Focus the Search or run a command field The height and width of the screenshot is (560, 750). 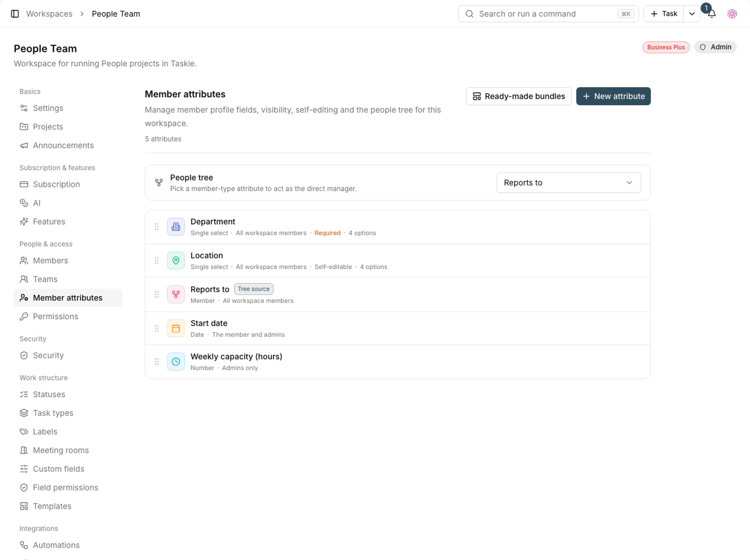point(548,14)
